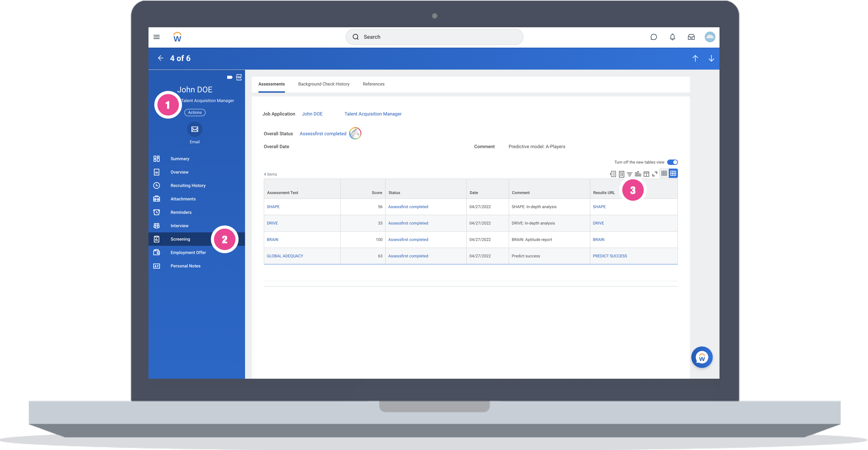This screenshot has height=450, width=868.
Task: Click the Talent Acquisition Manager job link
Action: pos(373,114)
